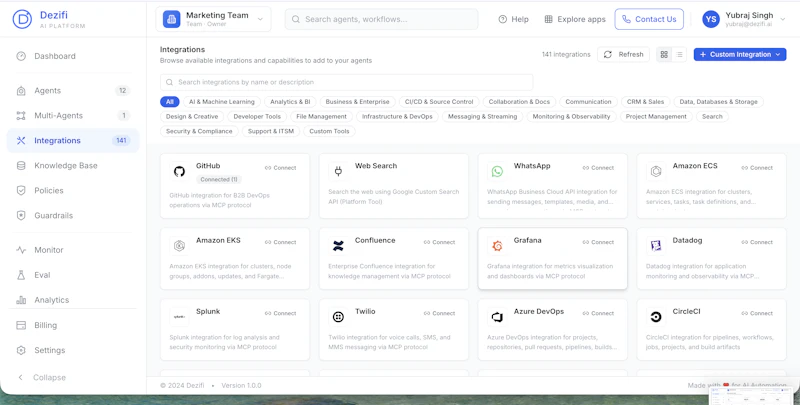Screen dimensions: 800x405
Task: Click the Splunk logo icon
Action: pyautogui.click(x=179, y=317)
